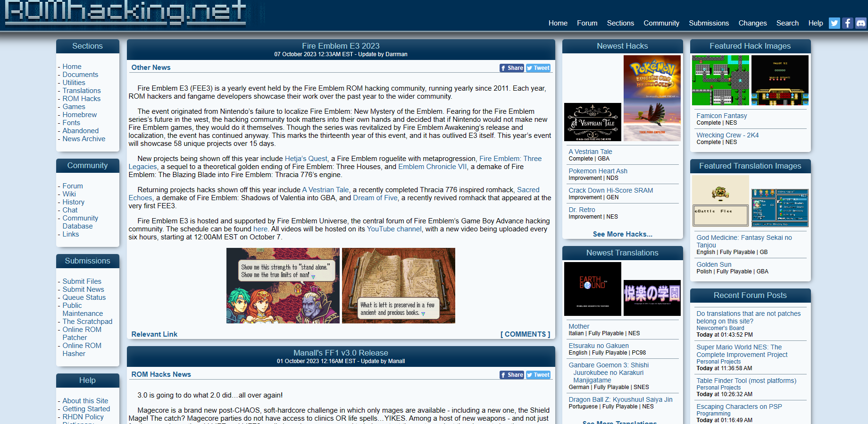Open COMMENTS for Fire Emblem E3 post
The height and width of the screenshot is (424, 868).
[525, 334]
